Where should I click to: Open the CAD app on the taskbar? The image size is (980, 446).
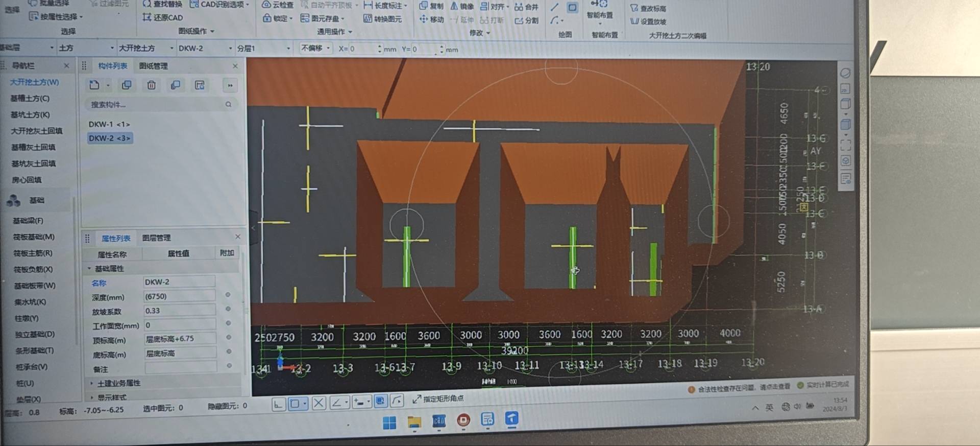[x=439, y=420]
